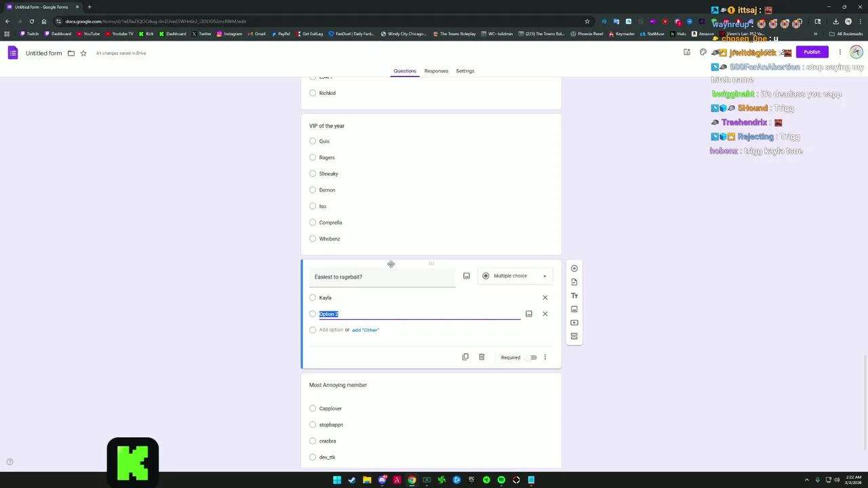Viewport: 868px width, 488px height.
Task: Remove the Kayla option
Action: coord(545,298)
